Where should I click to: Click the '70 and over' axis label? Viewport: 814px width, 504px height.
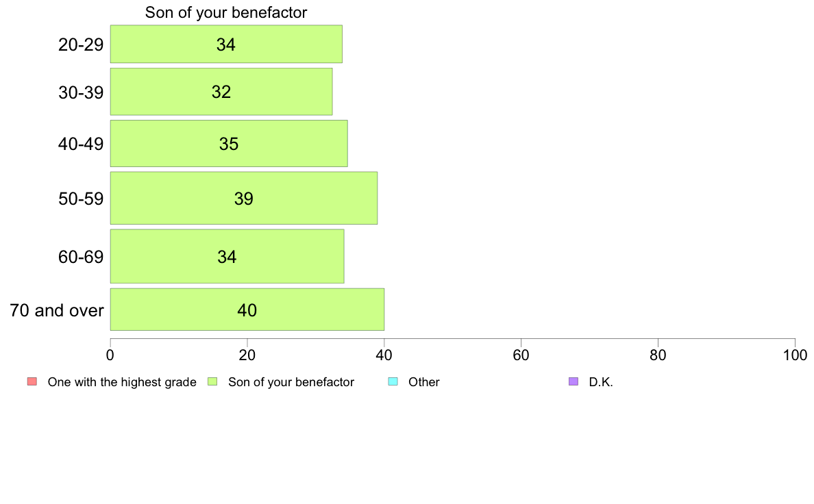[x=57, y=311]
